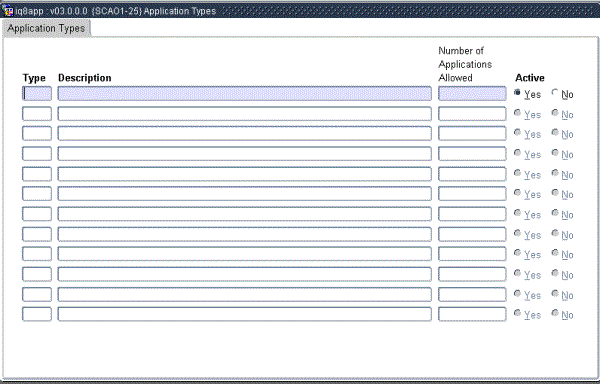
Task: Focus the Type field in the fourth row
Action: (x=37, y=154)
